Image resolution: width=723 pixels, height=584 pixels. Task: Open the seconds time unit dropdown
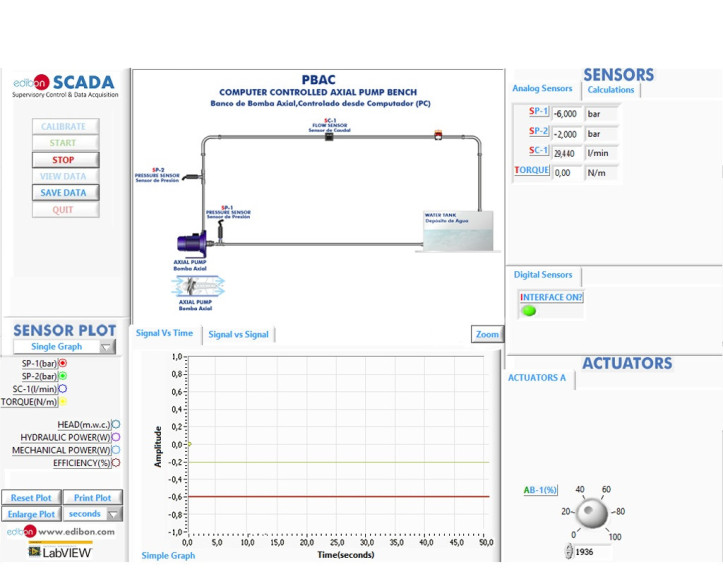click(114, 514)
